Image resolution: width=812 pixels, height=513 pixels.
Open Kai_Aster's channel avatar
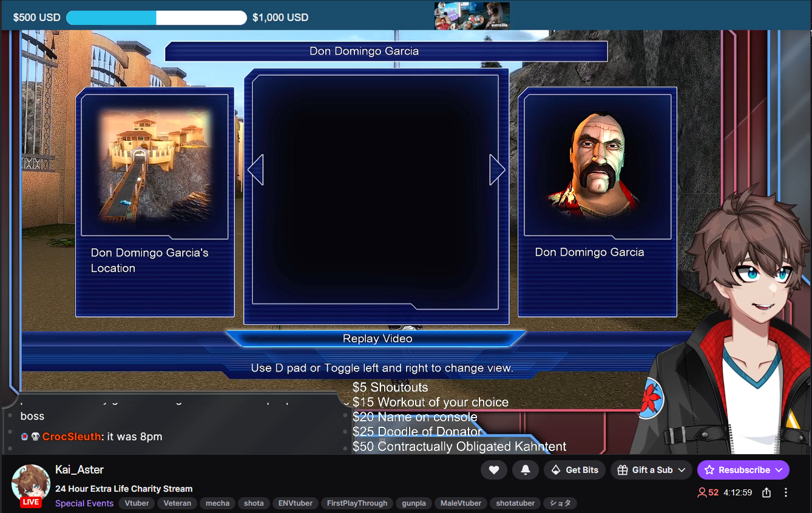click(30, 484)
